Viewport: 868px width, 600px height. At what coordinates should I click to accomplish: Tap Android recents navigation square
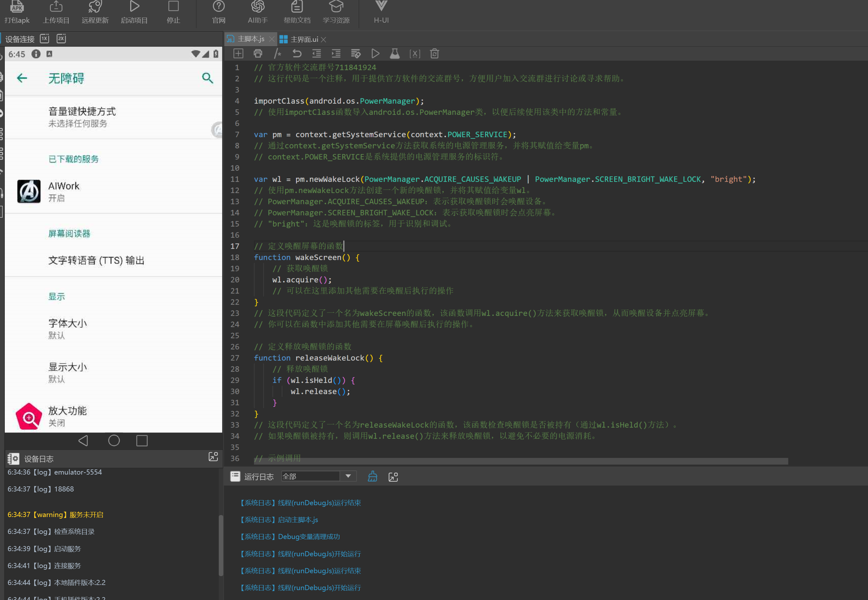pyautogui.click(x=142, y=440)
